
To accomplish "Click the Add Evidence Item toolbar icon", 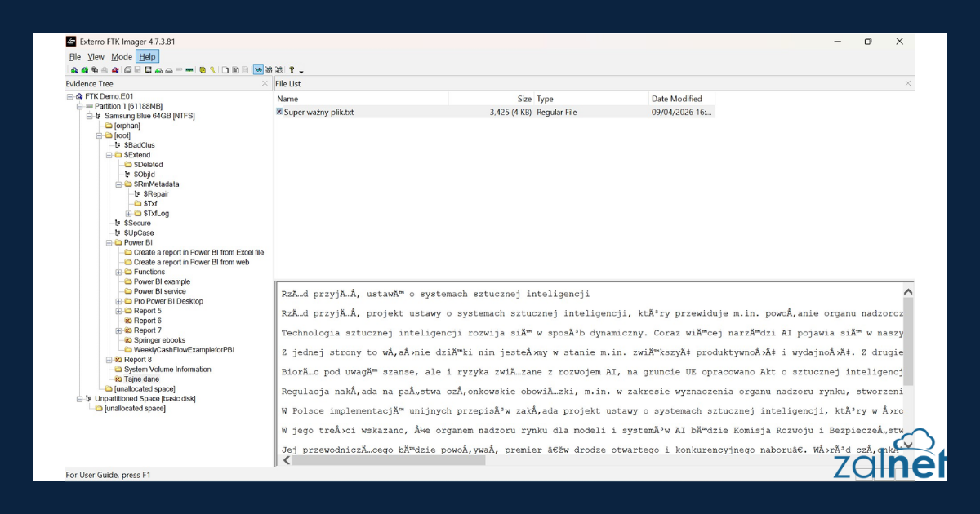I will click(x=74, y=70).
